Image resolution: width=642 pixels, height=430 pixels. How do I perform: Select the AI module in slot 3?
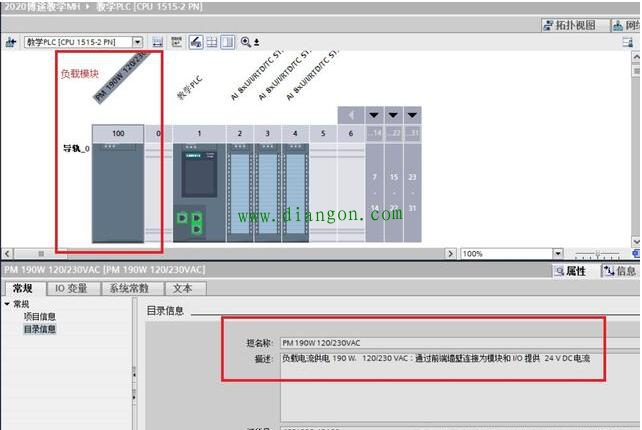pyautogui.click(x=268, y=192)
